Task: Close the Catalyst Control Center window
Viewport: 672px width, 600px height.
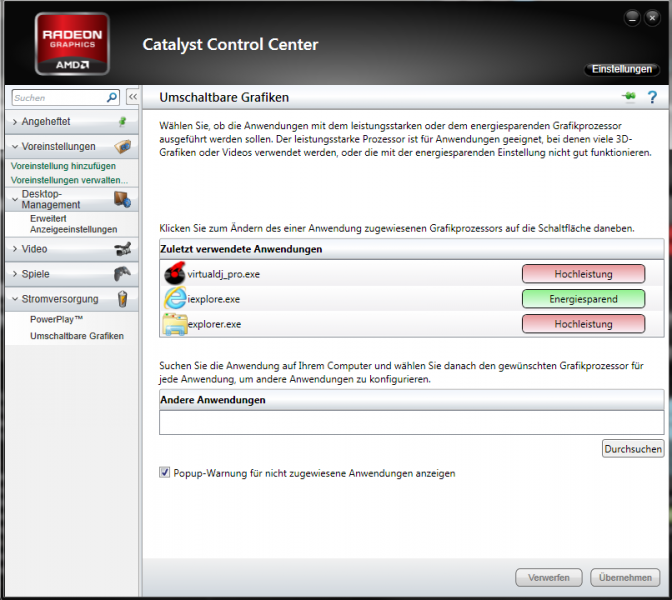Action: point(652,18)
